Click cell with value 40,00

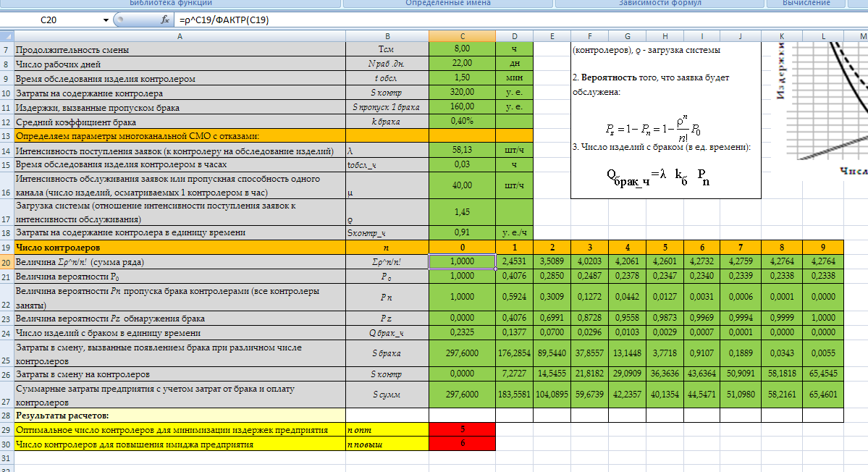pos(462,185)
